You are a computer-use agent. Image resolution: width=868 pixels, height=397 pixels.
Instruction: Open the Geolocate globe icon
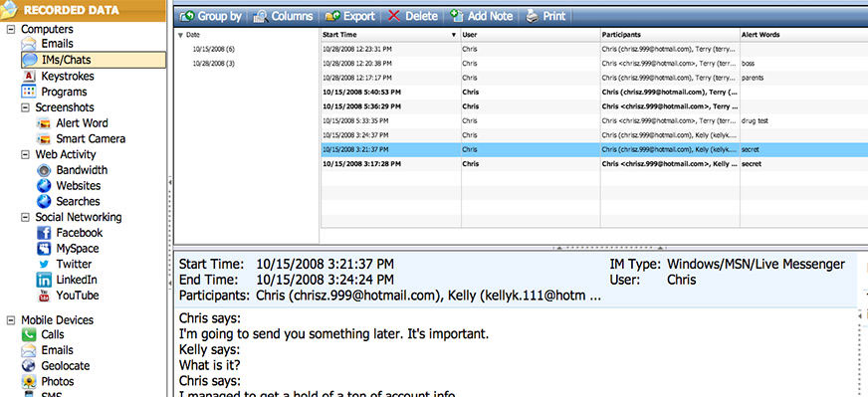coord(29,366)
